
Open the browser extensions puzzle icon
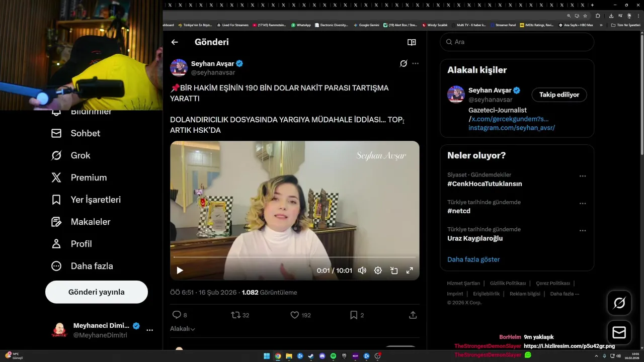click(x=598, y=16)
